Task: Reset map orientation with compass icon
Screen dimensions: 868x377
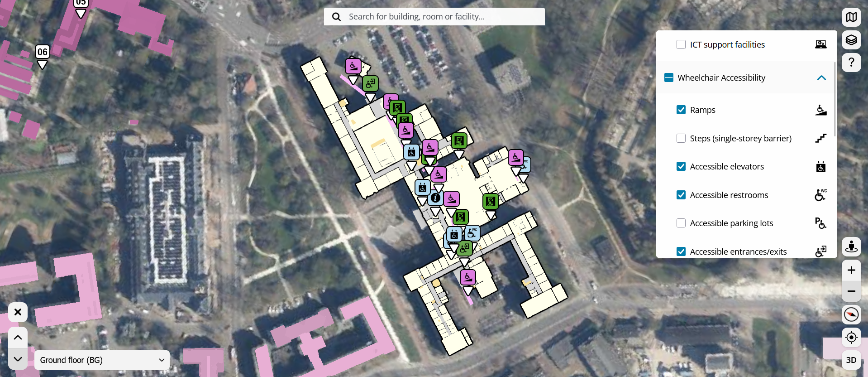Action: 851,314
